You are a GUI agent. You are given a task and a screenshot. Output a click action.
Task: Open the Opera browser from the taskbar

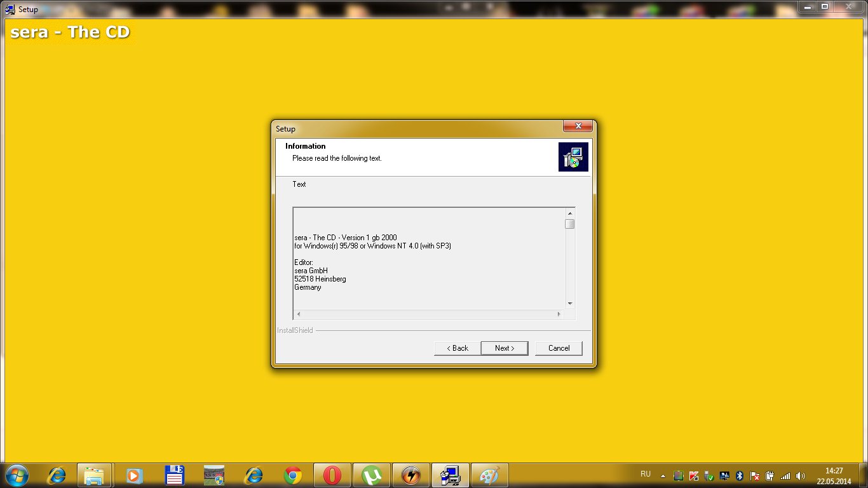332,475
